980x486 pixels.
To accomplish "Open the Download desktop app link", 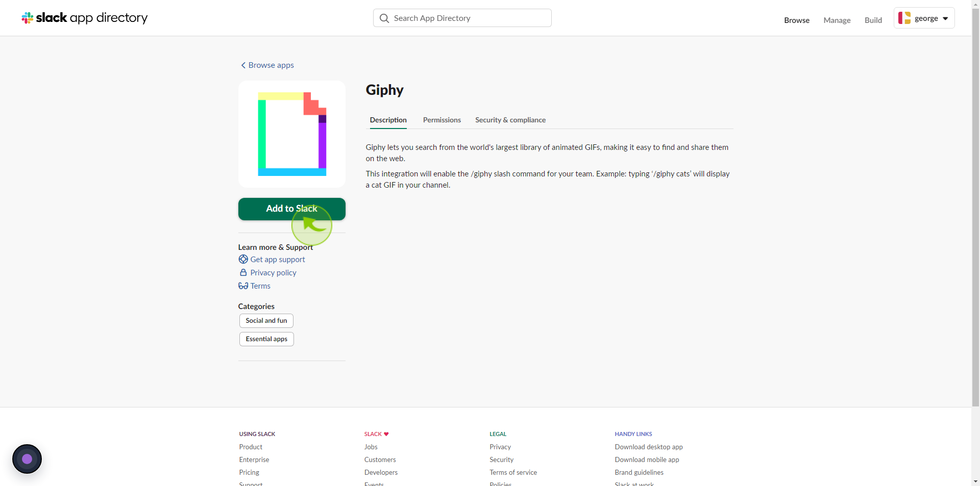I will [649, 447].
